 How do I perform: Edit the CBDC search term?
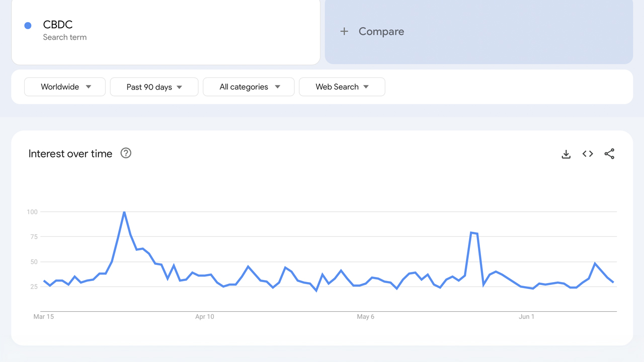coord(58,25)
